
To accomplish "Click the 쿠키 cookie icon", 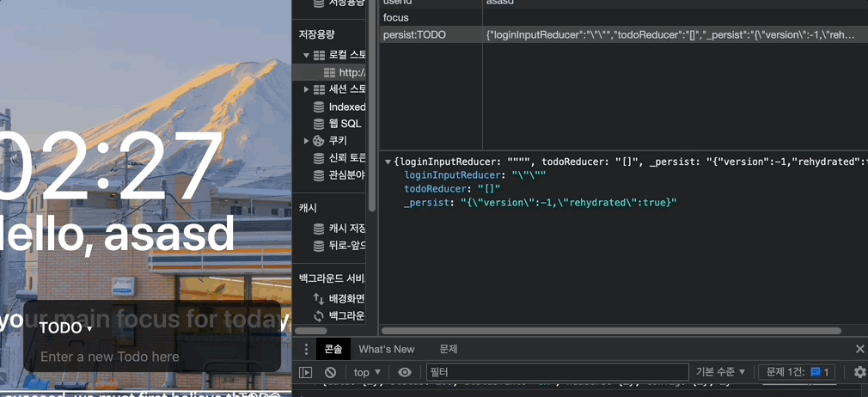I will tap(319, 141).
